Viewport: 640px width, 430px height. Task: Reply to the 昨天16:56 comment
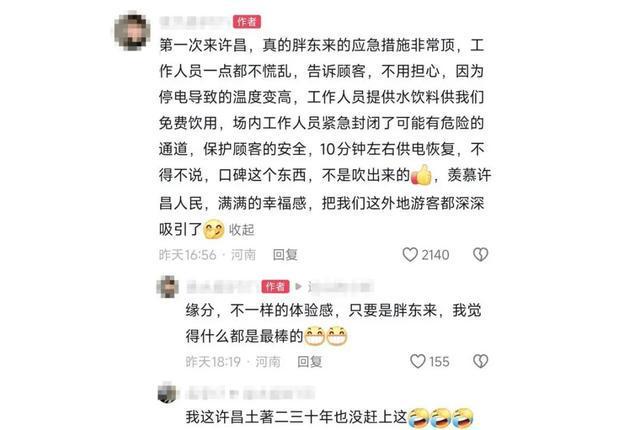285,255
